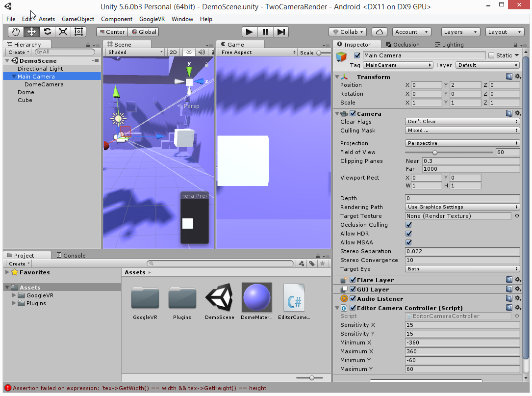Select the Move tool
The height and width of the screenshot is (396, 532).
(x=31, y=32)
